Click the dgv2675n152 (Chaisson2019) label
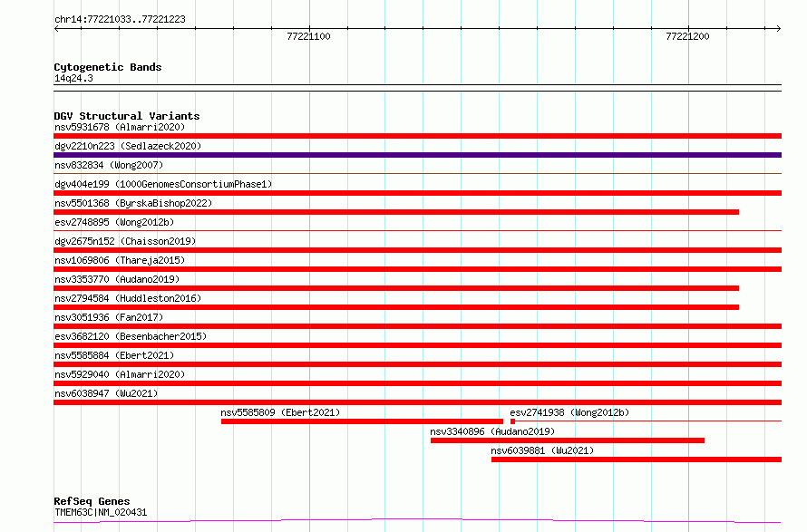Image resolution: width=807 pixels, height=532 pixels. point(125,241)
